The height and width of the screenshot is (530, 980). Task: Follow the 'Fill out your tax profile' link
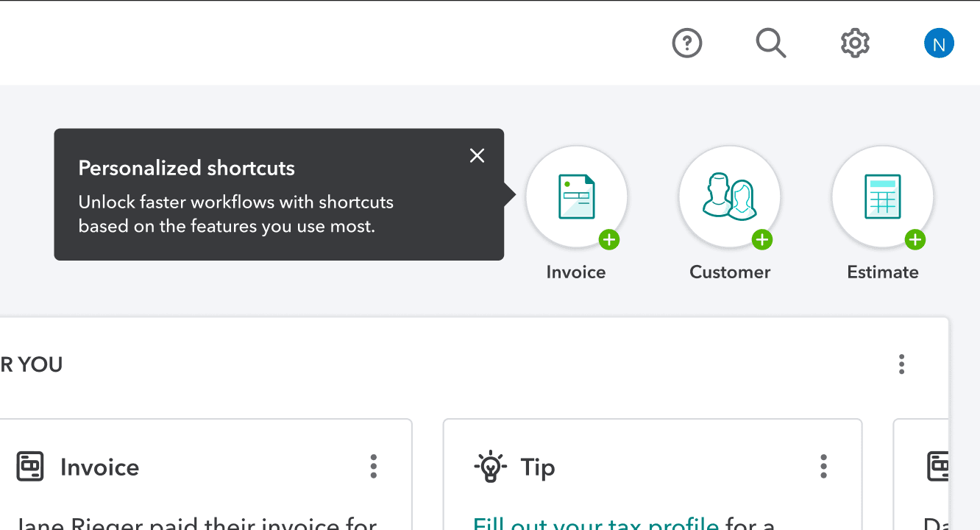pyautogui.click(x=596, y=523)
